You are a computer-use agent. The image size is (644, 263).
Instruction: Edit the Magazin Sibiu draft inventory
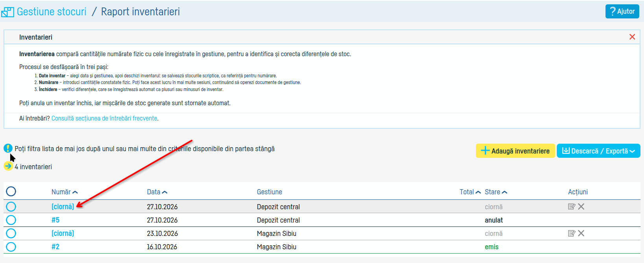point(572,233)
